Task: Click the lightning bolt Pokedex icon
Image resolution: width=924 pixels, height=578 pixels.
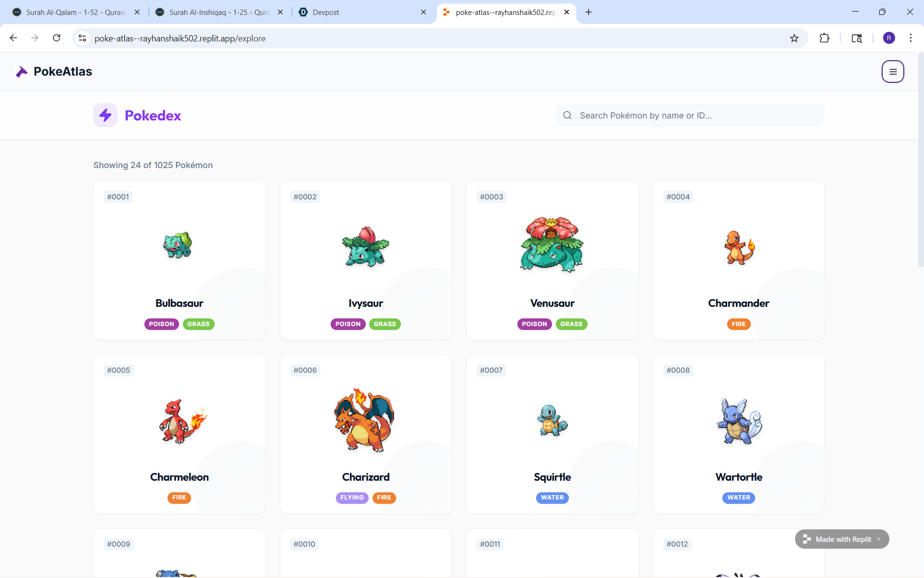Action: coord(105,116)
